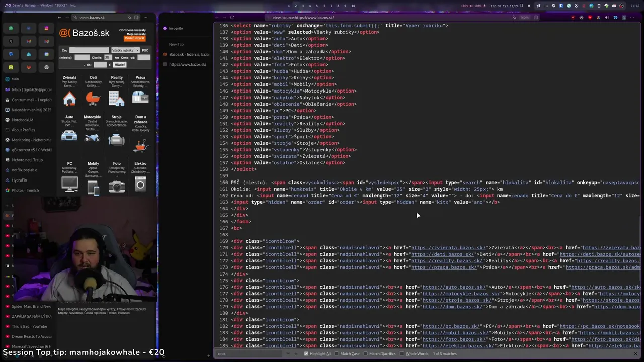Click the Foto camera category icon
Screen dimensions: 644x362
pyautogui.click(x=117, y=186)
